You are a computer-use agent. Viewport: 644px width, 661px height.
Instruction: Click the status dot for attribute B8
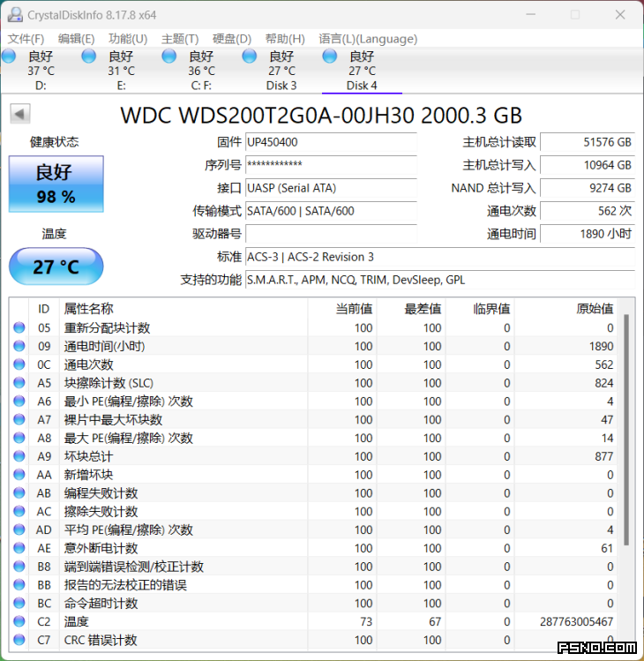click(19, 566)
